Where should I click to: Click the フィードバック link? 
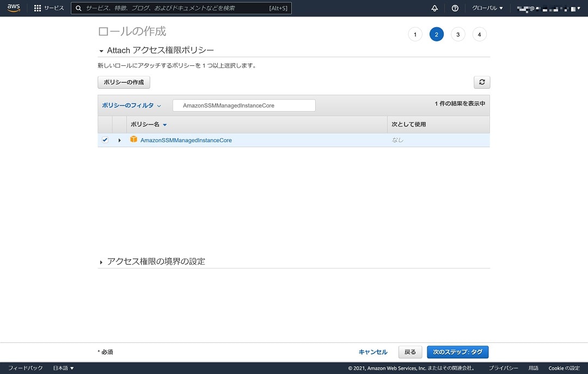pos(26,368)
